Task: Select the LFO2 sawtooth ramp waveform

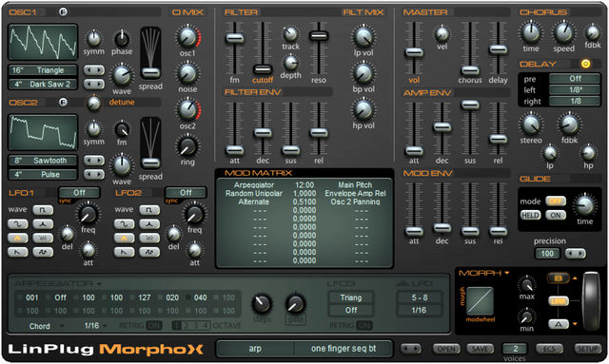Action: [125, 252]
